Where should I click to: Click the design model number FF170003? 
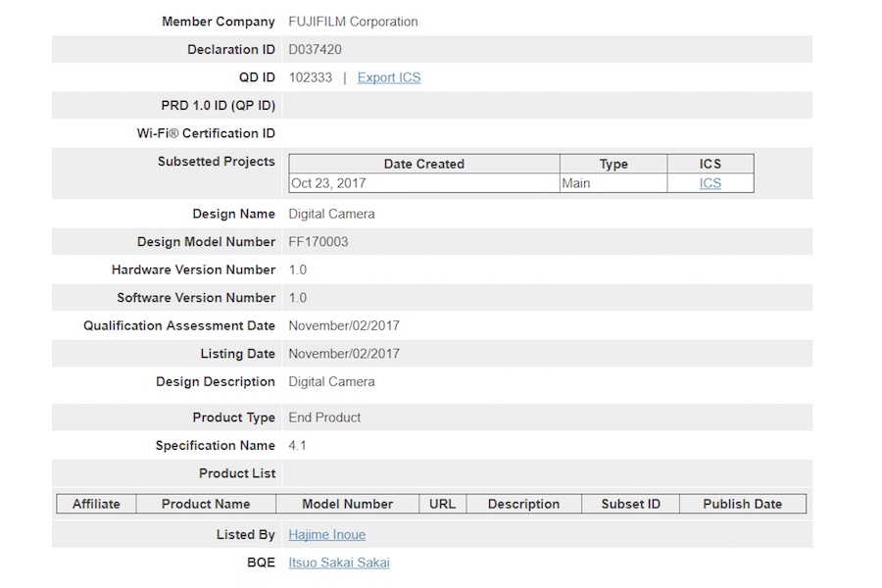[x=318, y=241]
